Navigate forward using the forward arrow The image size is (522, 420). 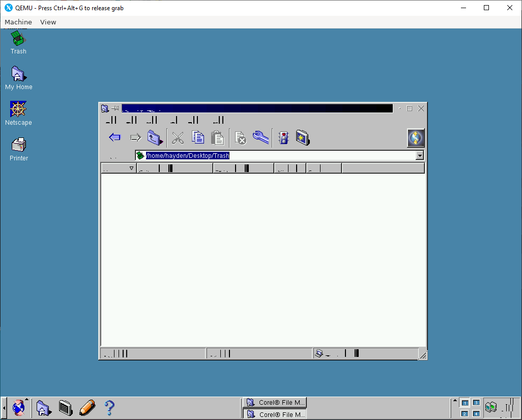click(135, 137)
